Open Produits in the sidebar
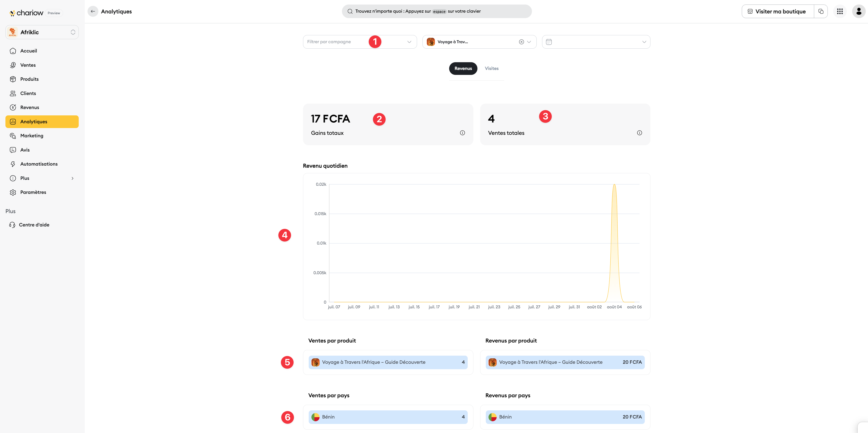The width and height of the screenshot is (868, 433). [x=42, y=79]
